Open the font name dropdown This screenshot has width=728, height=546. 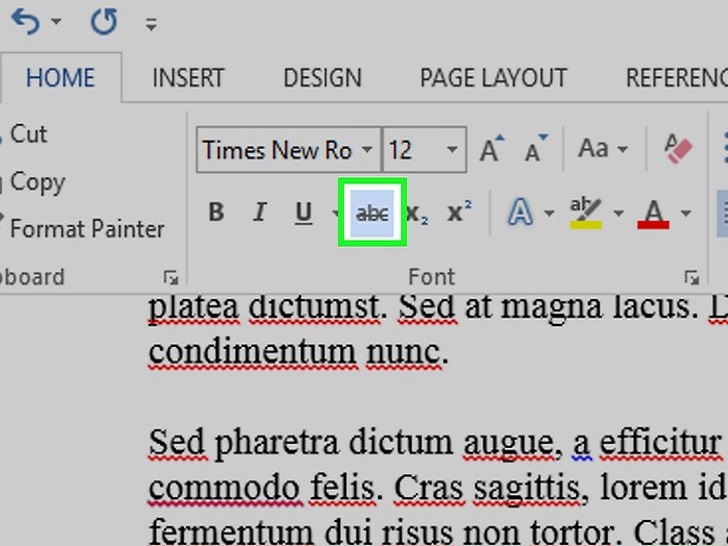click(x=367, y=150)
